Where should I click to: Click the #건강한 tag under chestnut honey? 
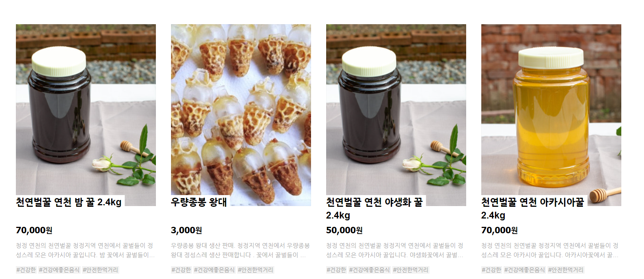pos(26,270)
